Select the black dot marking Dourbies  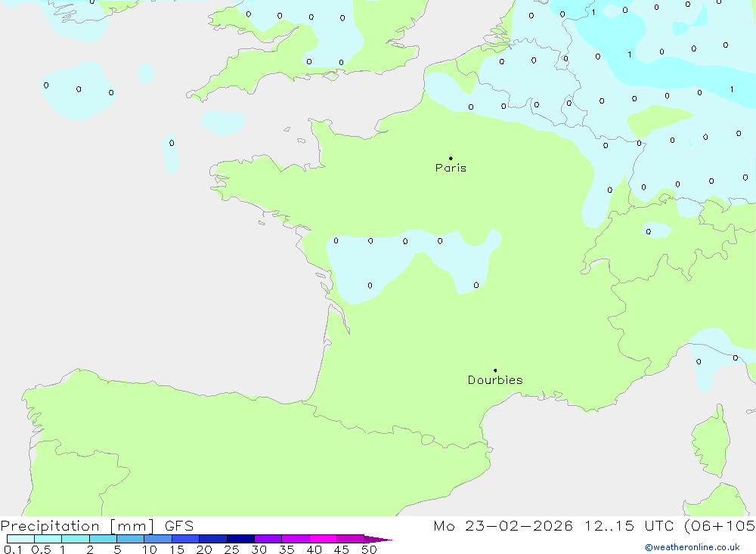(x=495, y=370)
